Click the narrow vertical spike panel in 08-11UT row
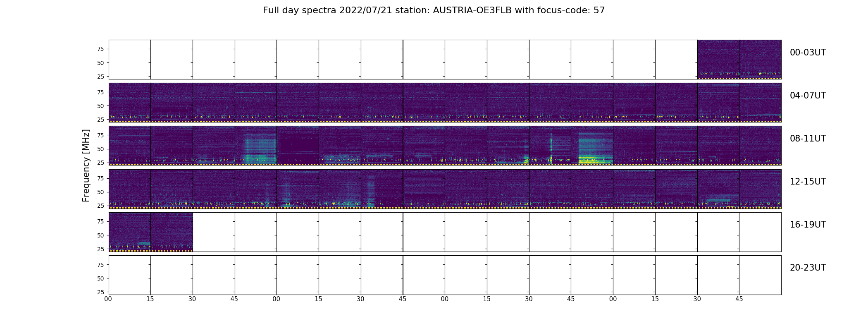 point(550,146)
